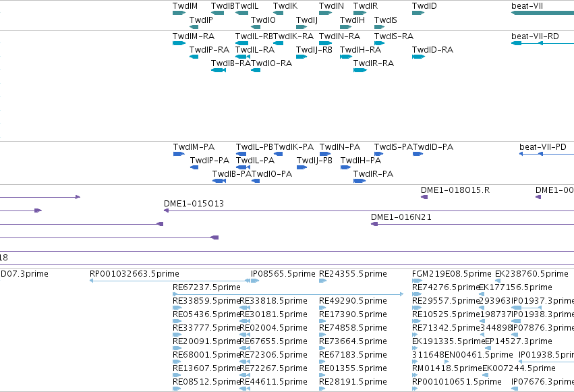
Task: Click the RE33777.5prime EST label
Action: pyautogui.click(x=206, y=328)
